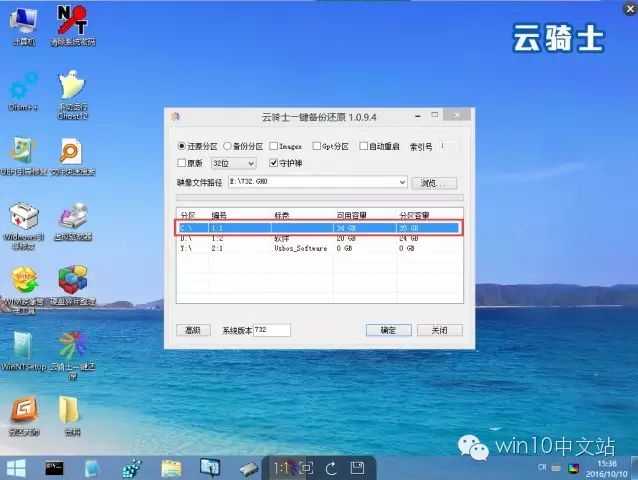Screen dimensions: 638x480
Task: Click the 20 GB free space cell
Action: tap(346, 238)
